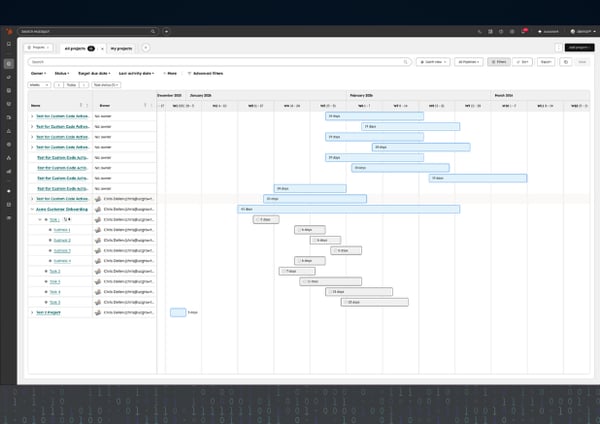
Task: Check the Subtask 2 Gantt bar checkbox
Action: pyautogui.click(x=314, y=240)
